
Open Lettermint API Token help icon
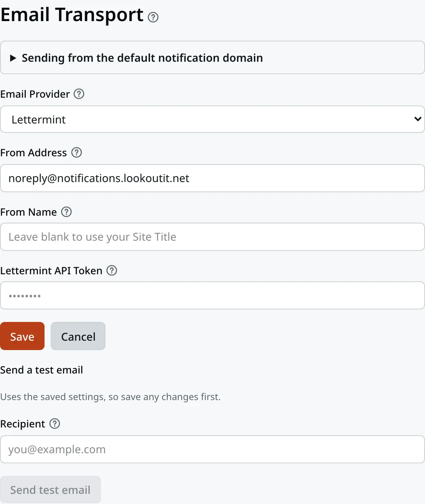112,270
